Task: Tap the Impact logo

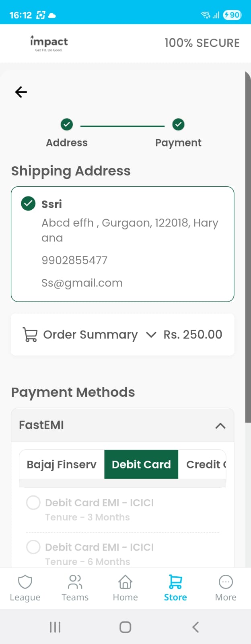Action: (49, 43)
